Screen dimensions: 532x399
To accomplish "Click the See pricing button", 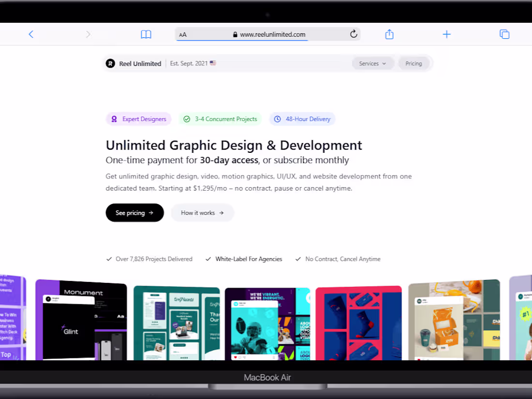I will (134, 212).
